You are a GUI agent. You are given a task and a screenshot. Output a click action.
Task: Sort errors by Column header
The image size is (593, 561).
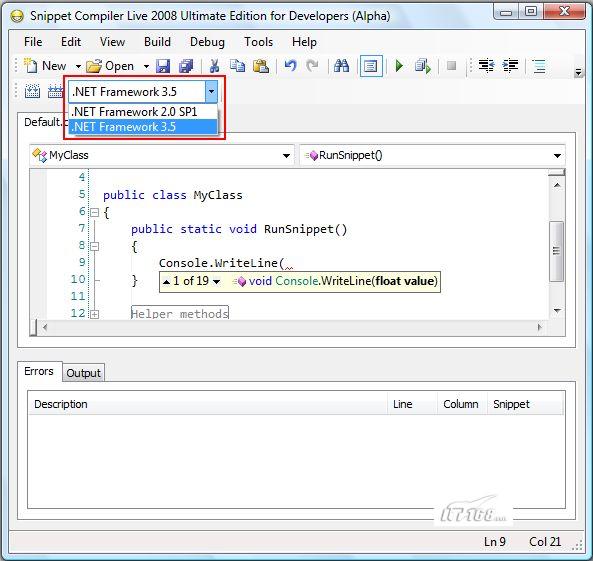[462, 404]
